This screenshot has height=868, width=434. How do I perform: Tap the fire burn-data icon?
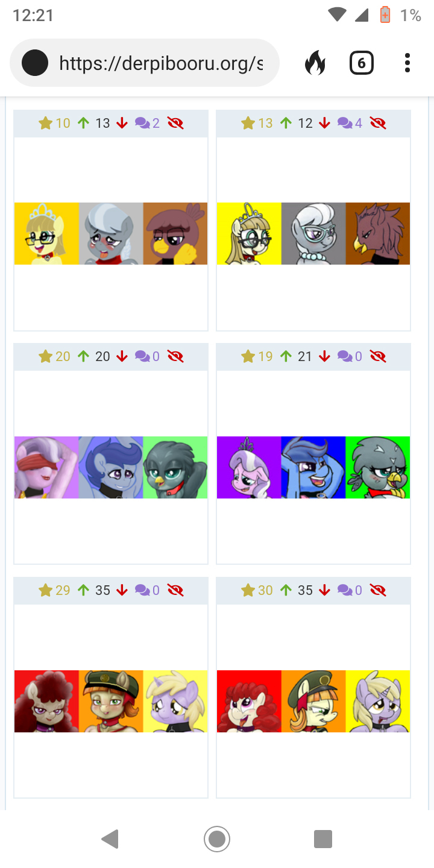point(315,63)
